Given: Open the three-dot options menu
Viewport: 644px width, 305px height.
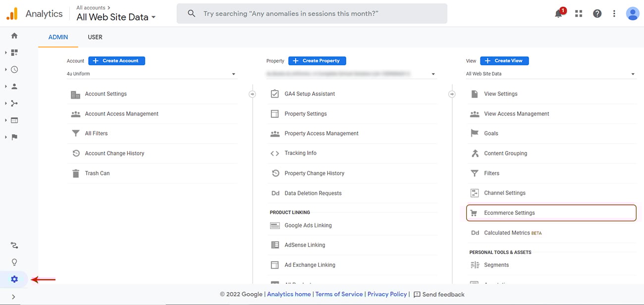Looking at the screenshot, I should click(614, 13).
